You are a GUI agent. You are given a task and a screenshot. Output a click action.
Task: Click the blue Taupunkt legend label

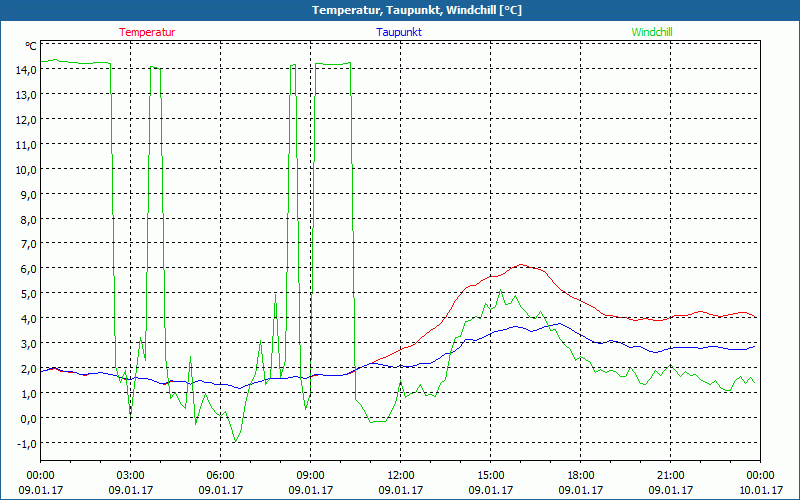coord(399,32)
